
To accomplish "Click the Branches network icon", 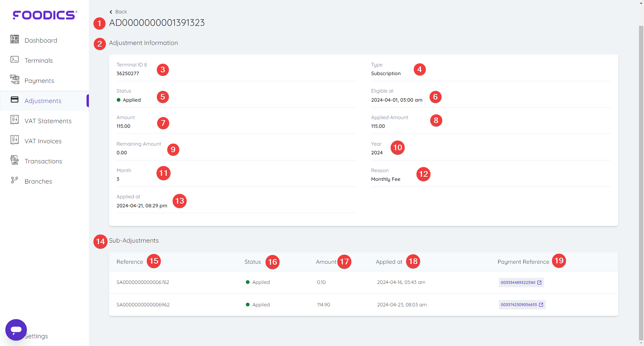I will (x=14, y=180).
